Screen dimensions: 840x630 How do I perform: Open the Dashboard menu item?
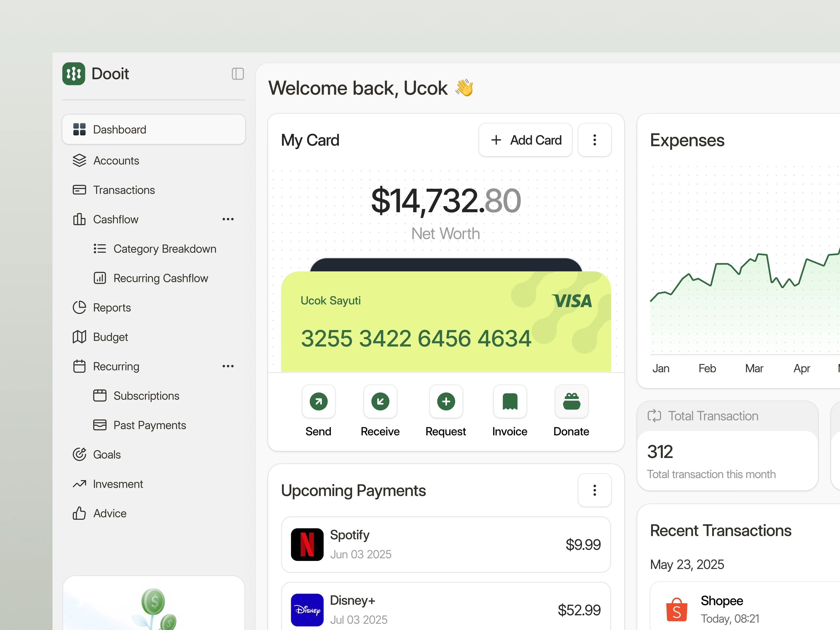tap(154, 129)
